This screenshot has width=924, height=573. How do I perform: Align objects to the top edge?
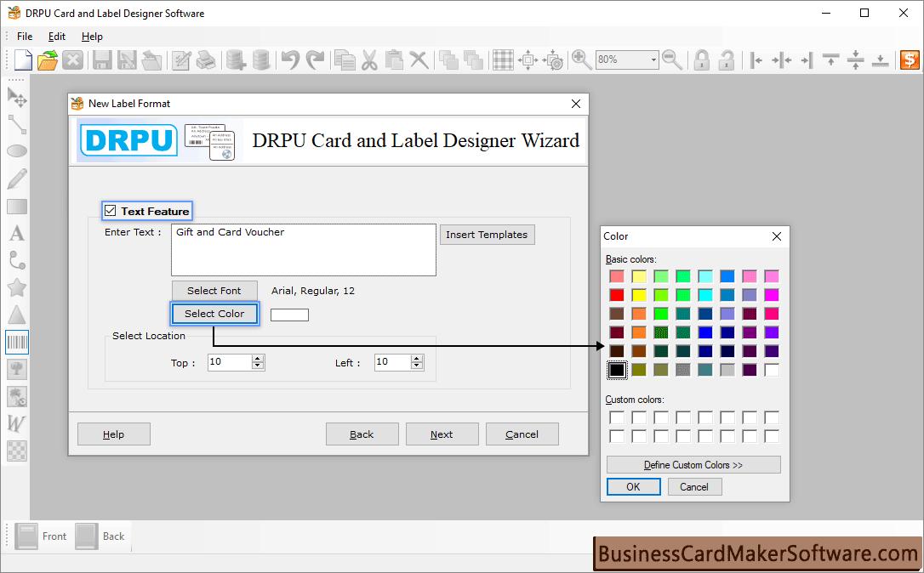831,60
